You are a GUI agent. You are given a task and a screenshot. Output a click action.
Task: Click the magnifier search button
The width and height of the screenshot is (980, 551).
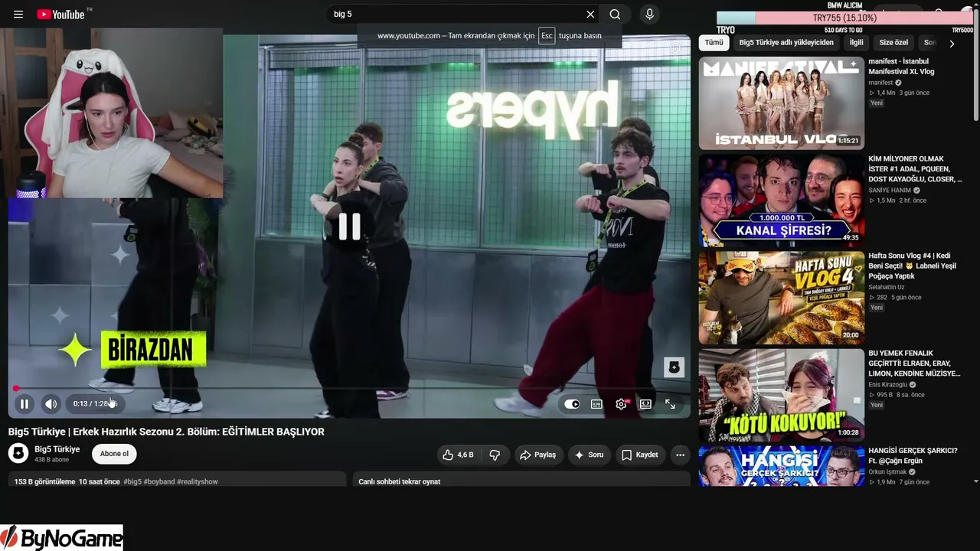coord(615,15)
